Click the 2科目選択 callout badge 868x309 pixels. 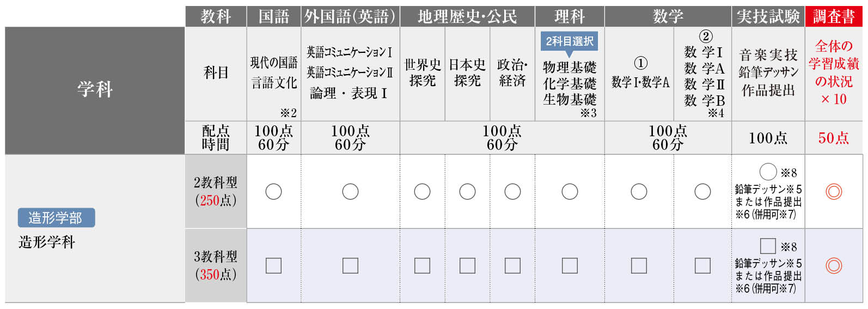click(x=570, y=41)
